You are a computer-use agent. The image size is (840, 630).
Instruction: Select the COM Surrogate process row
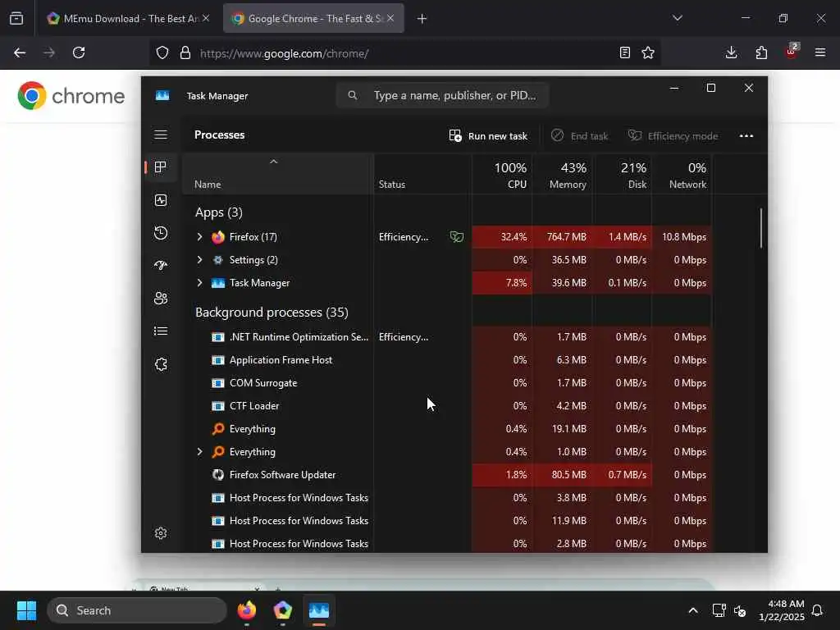[447, 383]
